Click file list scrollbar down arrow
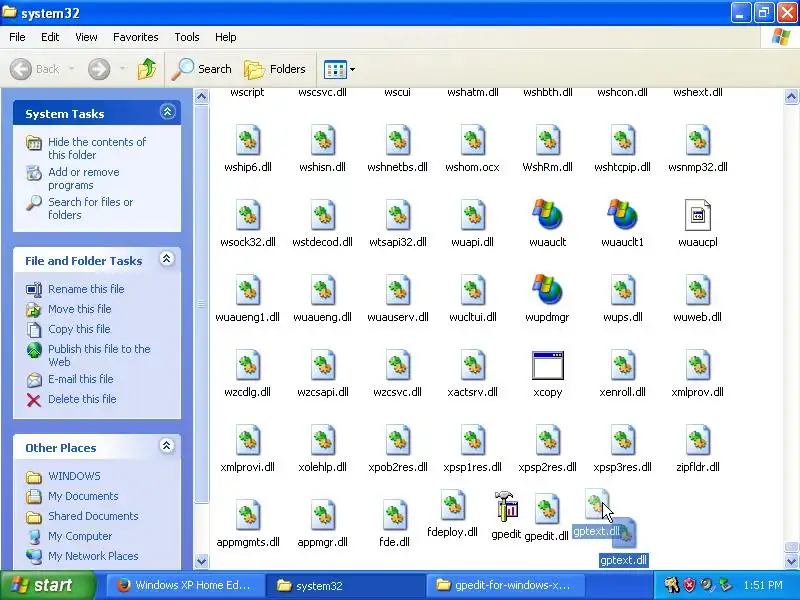The height and width of the screenshot is (600, 800). pyautogui.click(x=791, y=561)
